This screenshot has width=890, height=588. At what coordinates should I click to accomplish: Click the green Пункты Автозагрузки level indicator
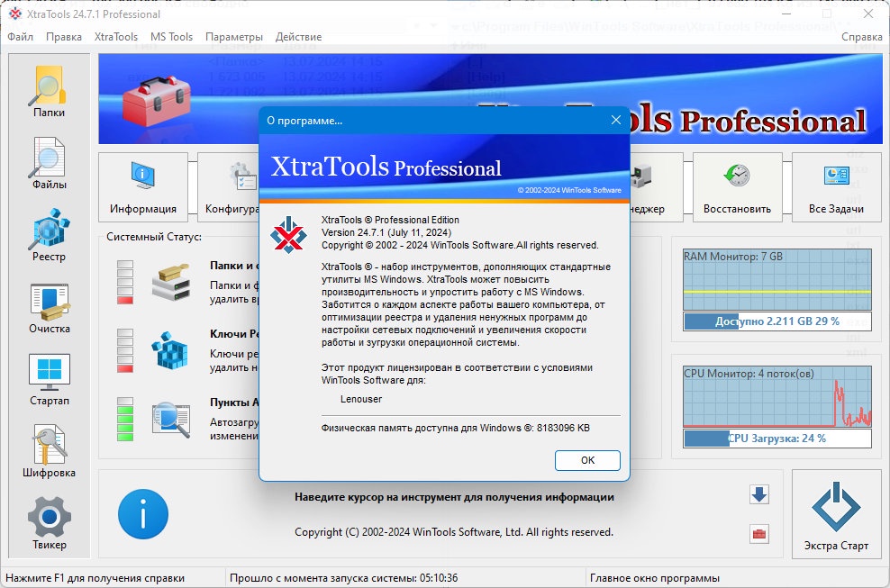(x=125, y=419)
